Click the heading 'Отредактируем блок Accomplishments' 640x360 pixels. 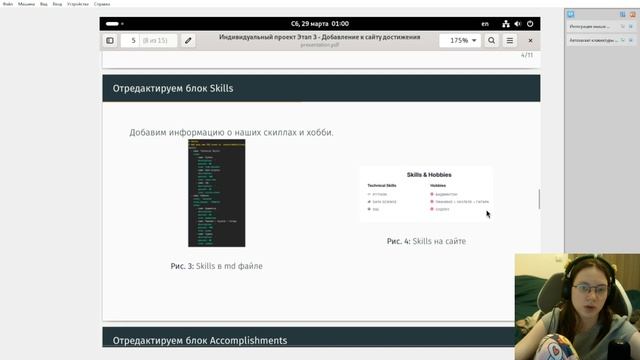200,340
